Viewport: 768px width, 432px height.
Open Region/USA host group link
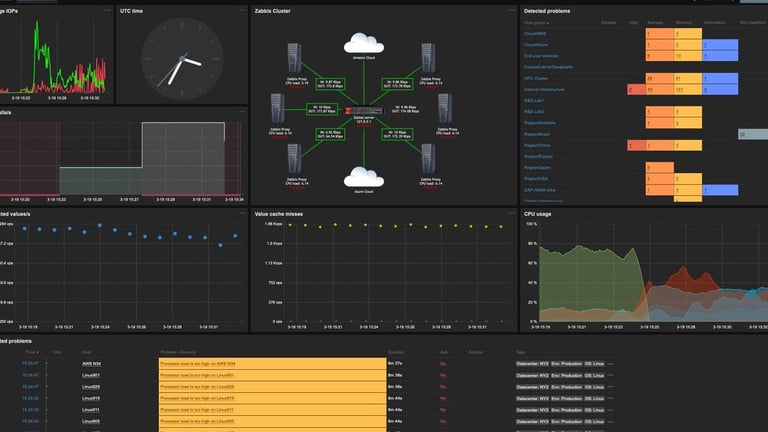(x=536, y=179)
